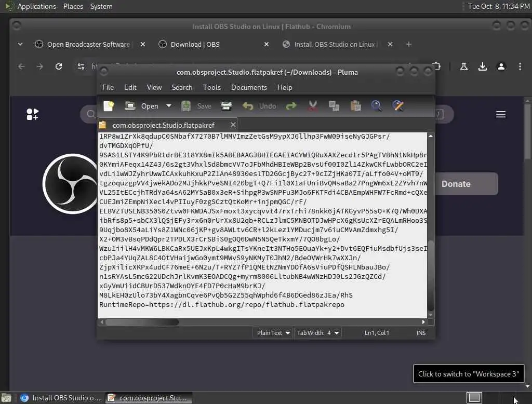Open the Edit menu in Pluma
The image size is (532, 404).
point(130,88)
